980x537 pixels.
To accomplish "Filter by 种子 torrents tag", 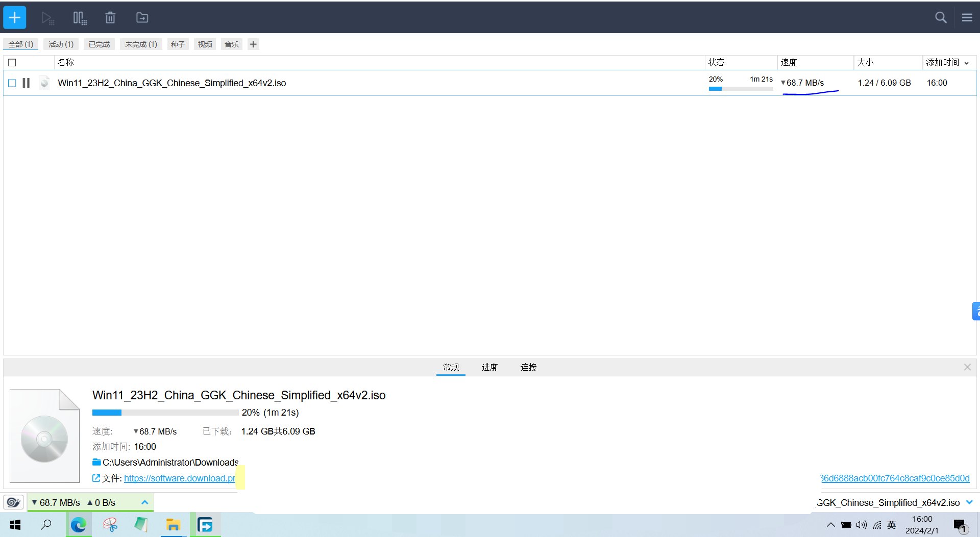I will pos(178,44).
